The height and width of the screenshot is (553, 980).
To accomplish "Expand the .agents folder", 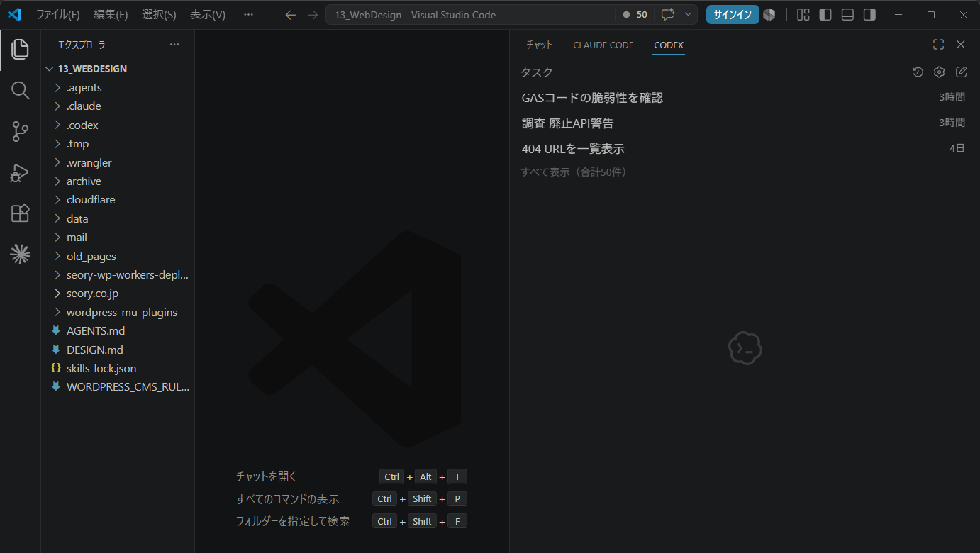I will pyautogui.click(x=118, y=88).
